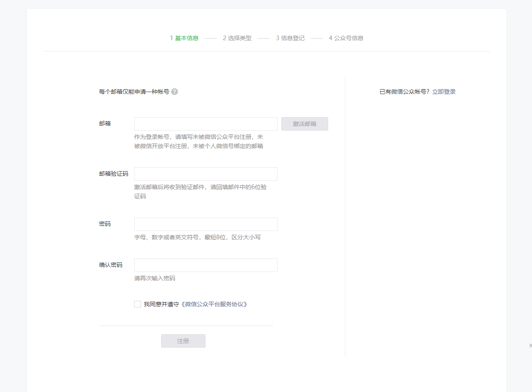Switch to step 3 信息登记

click(x=290, y=38)
